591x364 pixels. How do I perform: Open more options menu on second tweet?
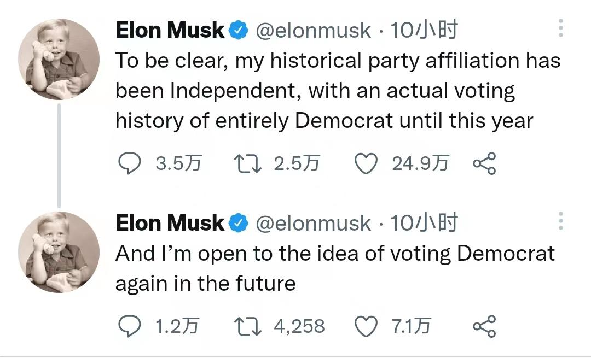point(560,221)
